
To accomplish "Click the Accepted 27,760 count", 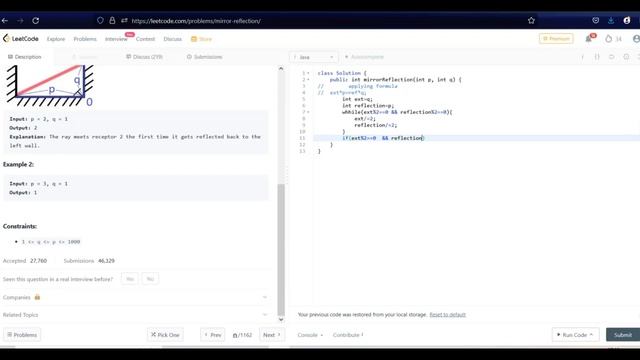I will pyautogui.click(x=38, y=260).
